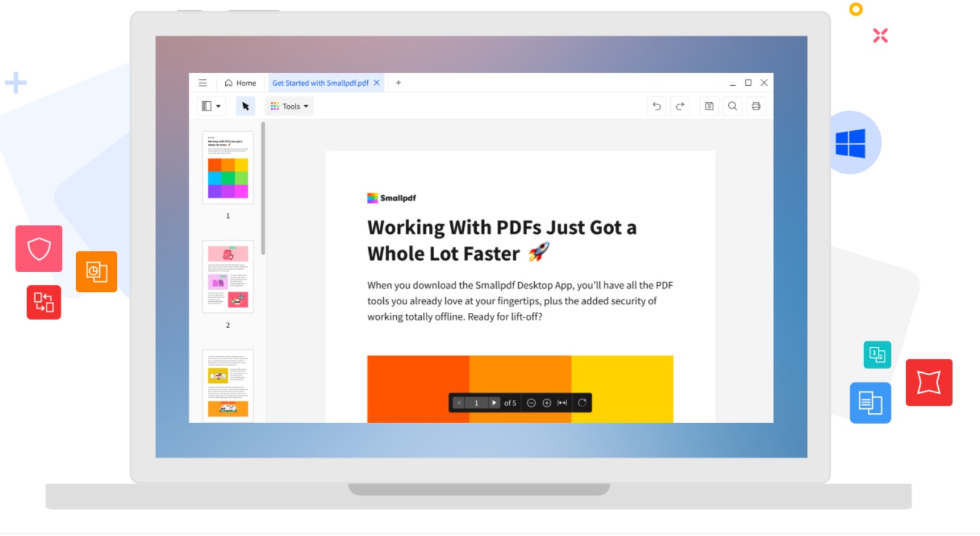Expand the sidebar view dropdown arrow
This screenshot has height=536, width=980.
(218, 106)
